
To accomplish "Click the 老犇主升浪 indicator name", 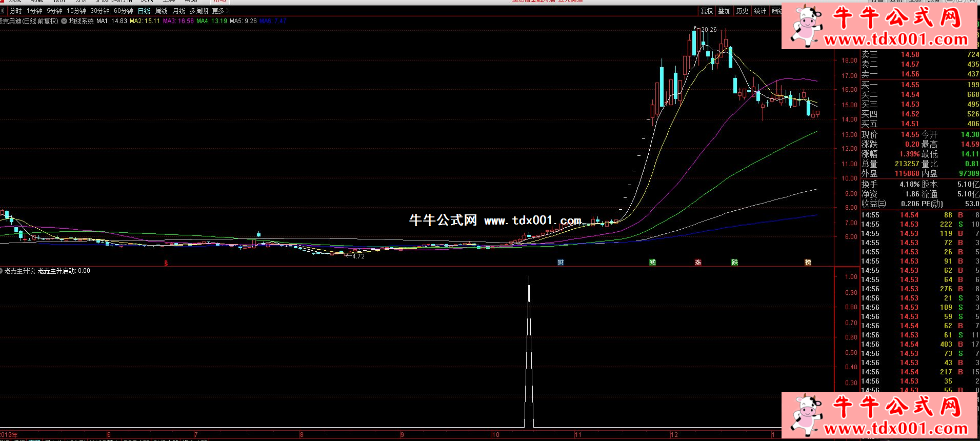I will pos(19,271).
